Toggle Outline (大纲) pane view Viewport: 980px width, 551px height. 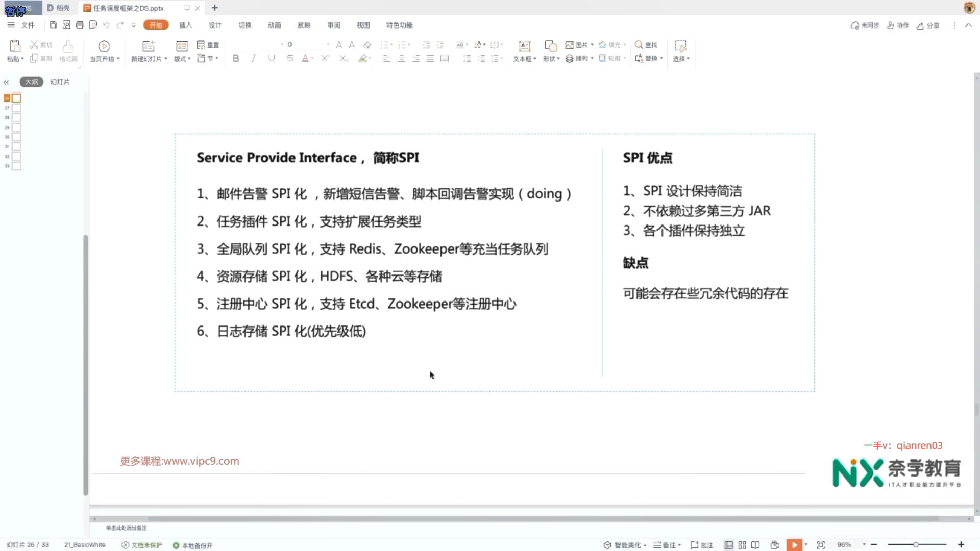(31, 82)
